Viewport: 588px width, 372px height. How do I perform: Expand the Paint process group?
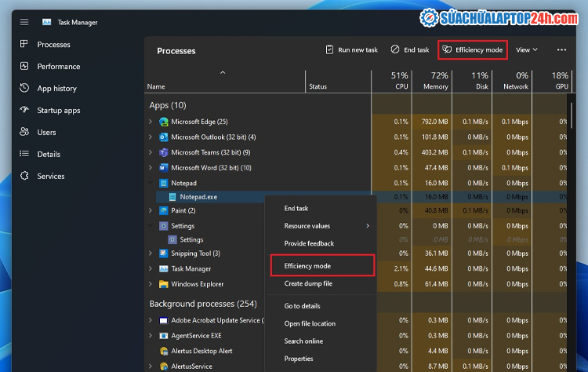151,210
